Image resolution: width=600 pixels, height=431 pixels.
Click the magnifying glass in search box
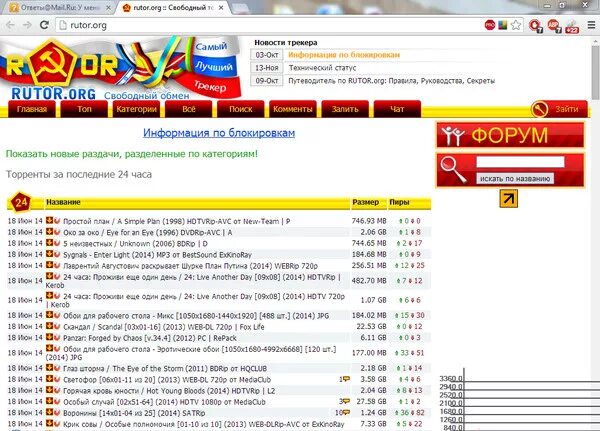click(452, 170)
